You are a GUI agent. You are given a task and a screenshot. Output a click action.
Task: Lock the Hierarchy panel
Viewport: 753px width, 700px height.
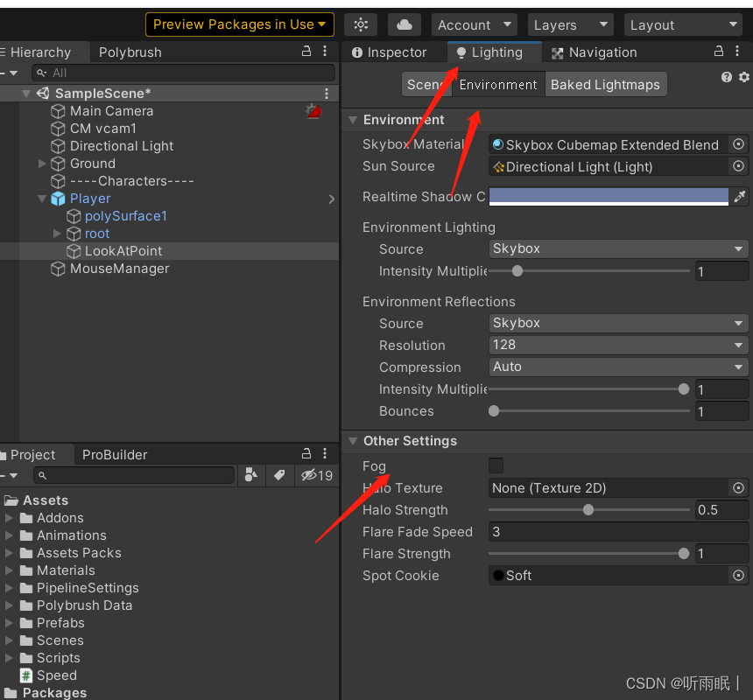(306, 52)
